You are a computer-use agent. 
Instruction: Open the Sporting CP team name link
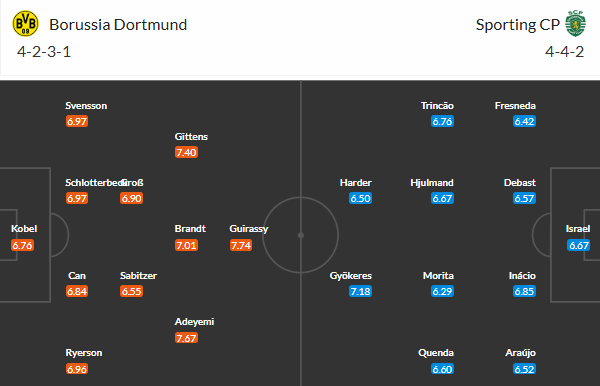[518, 25]
